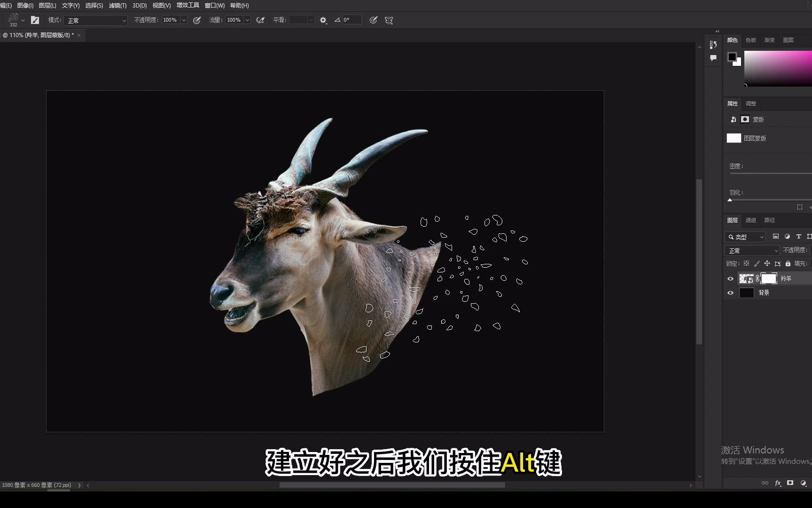Toggle pressure for size icon
The width and height of the screenshot is (812, 508).
pyautogui.click(x=374, y=20)
